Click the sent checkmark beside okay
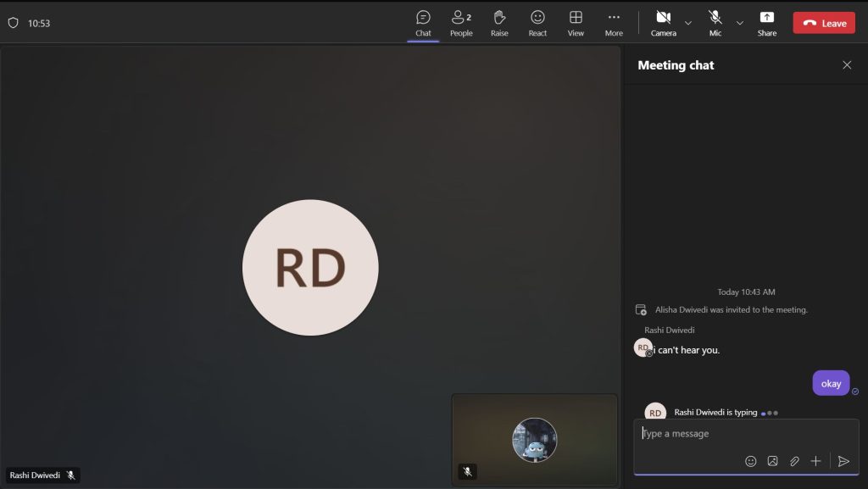Viewport: 868px width, 489px height. 854,391
